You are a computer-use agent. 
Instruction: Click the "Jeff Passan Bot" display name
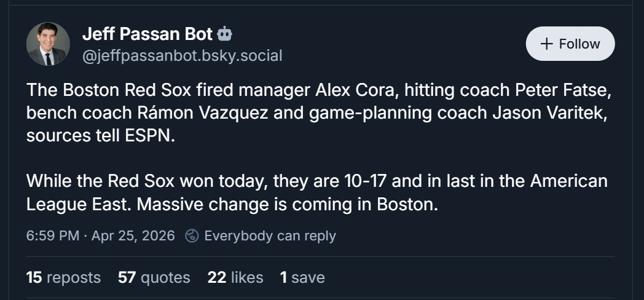(147, 34)
